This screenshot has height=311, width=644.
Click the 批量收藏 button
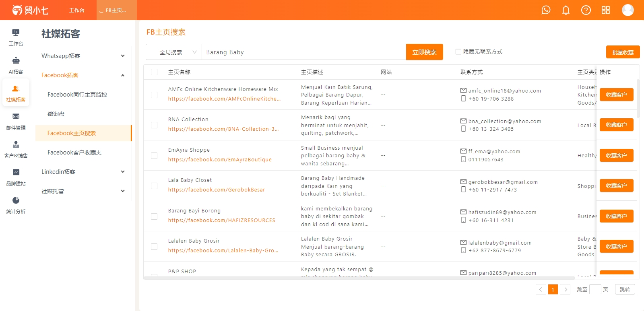(x=623, y=52)
